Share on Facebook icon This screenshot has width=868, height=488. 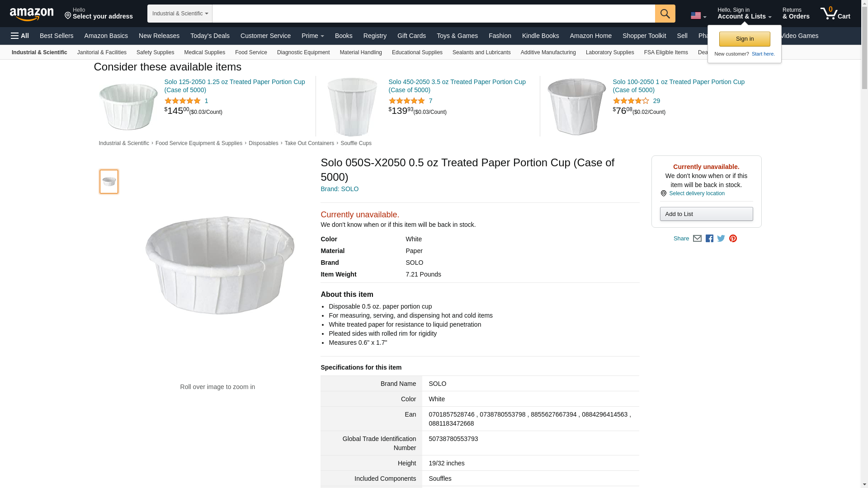709,239
